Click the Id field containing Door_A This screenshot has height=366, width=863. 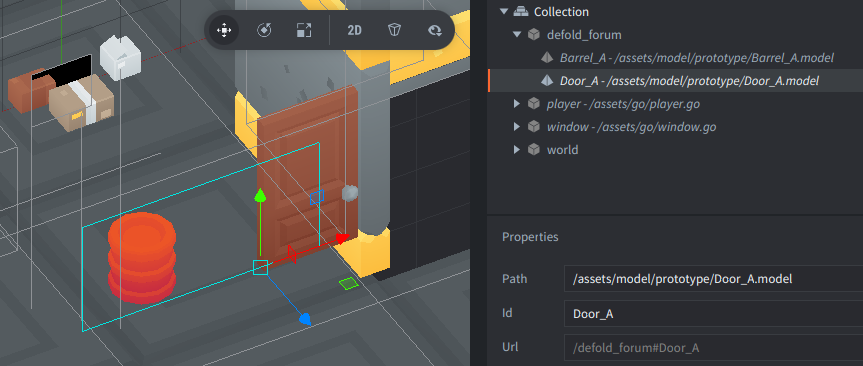pyautogui.click(x=713, y=314)
